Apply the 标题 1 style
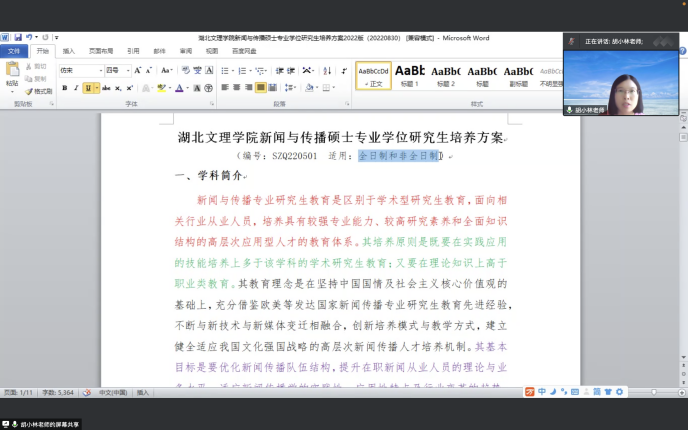The image size is (688, 430). 410,75
